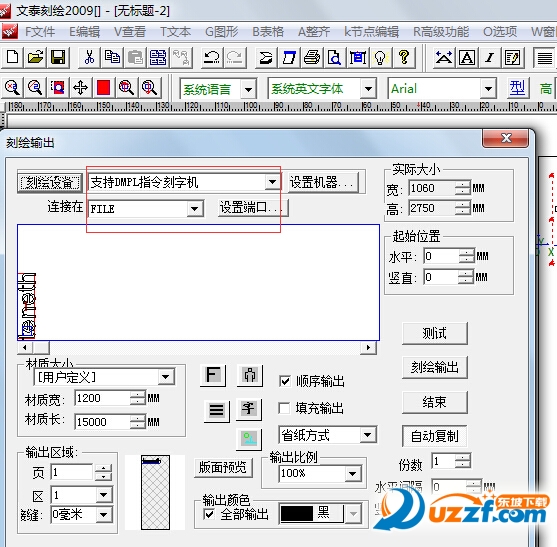Open print preview magnifier page icon

335,57
